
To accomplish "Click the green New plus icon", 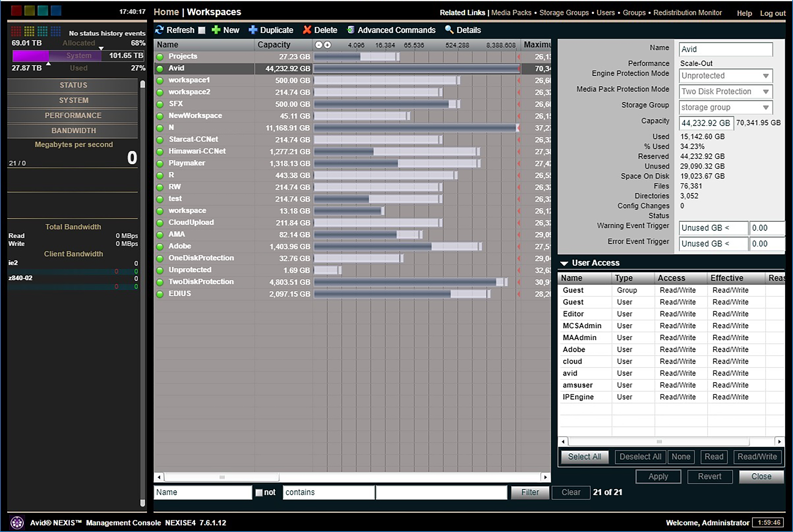I will pyautogui.click(x=216, y=30).
